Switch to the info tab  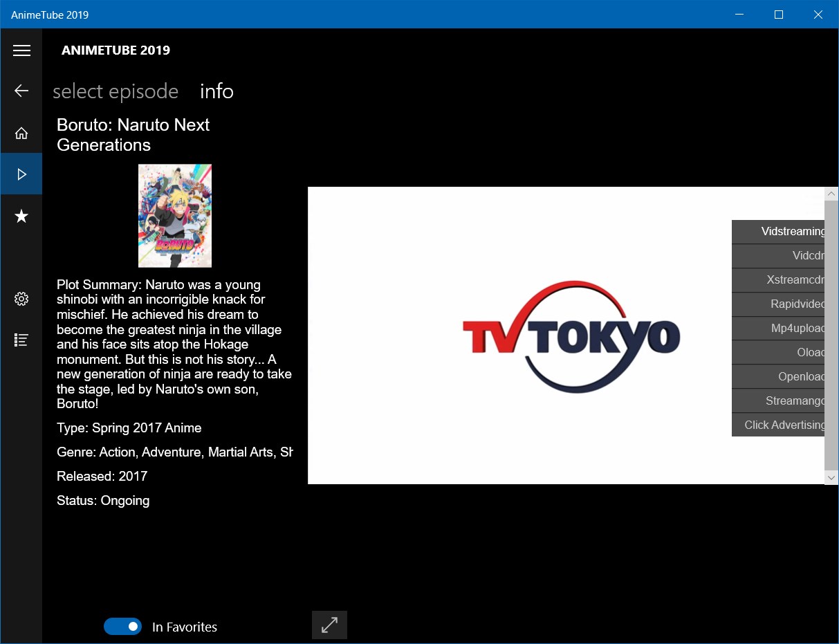pos(216,91)
